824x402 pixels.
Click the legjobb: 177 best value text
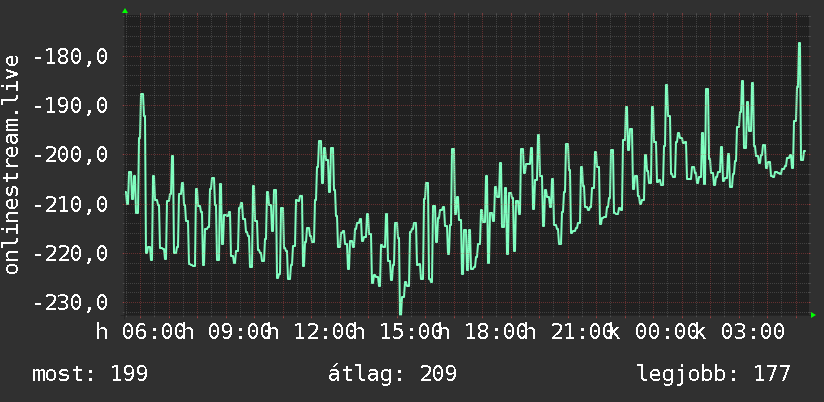tap(714, 374)
